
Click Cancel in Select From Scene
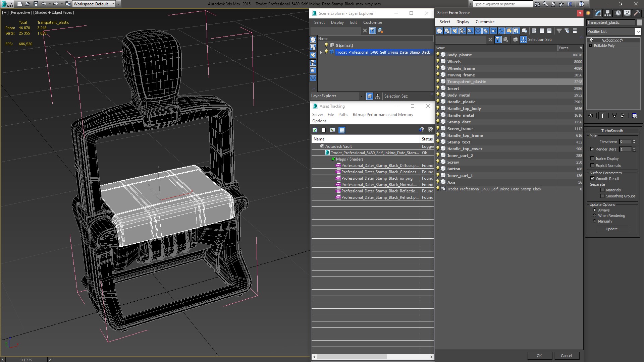[566, 356]
